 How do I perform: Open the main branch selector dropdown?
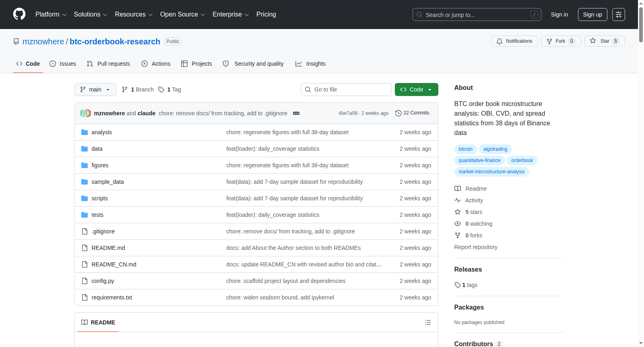pos(95,89)
